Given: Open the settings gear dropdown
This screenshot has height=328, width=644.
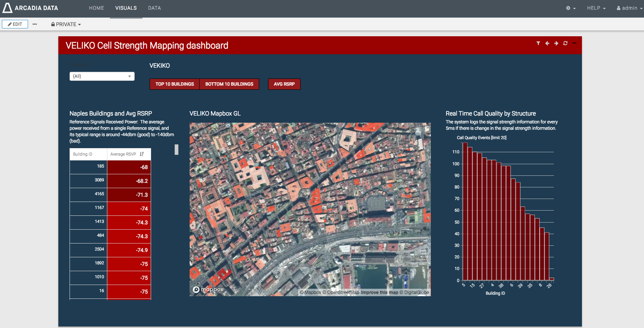Looking at the screenshot, I should coord(570,8).
